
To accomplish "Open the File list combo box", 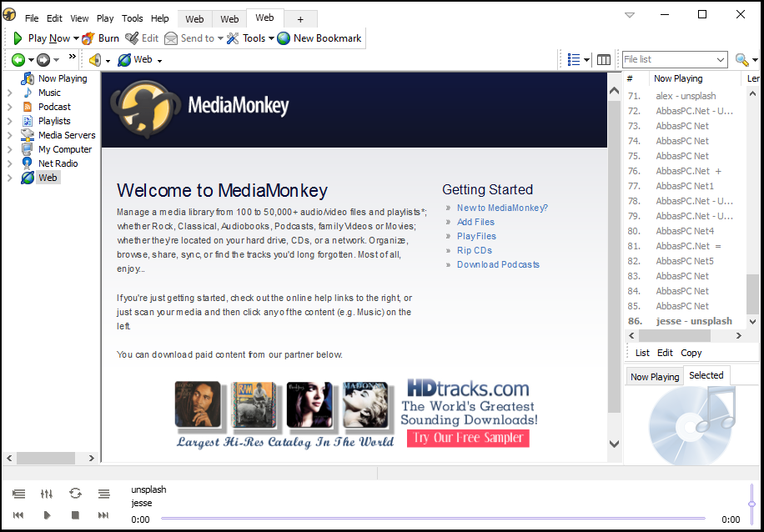I will [x=675, y=59].
